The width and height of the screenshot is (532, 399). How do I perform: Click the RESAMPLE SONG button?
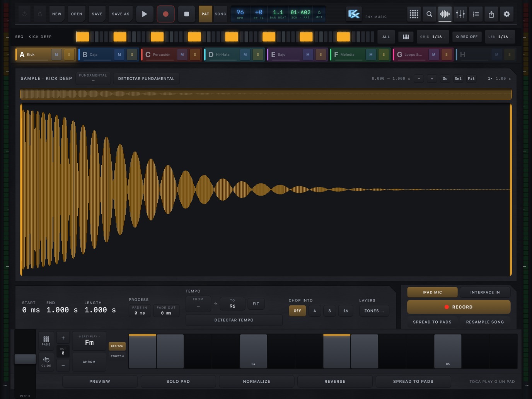click(x=485, y=322)
